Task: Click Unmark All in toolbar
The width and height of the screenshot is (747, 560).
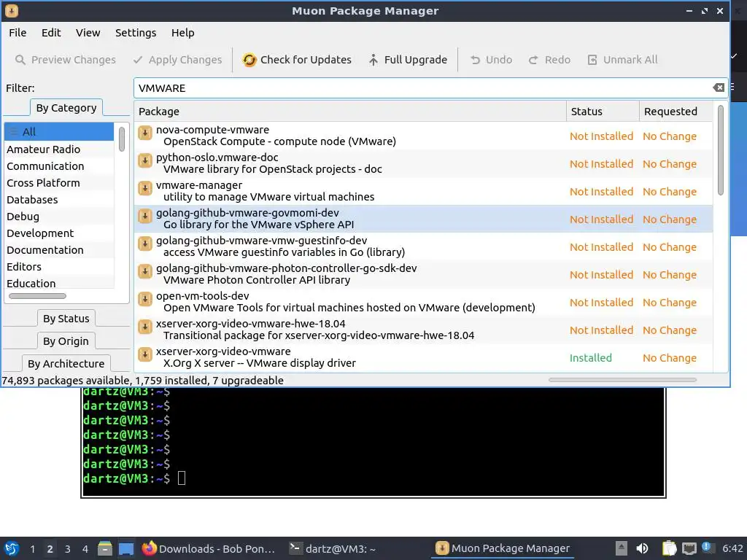Action: (x=622, y=60)
